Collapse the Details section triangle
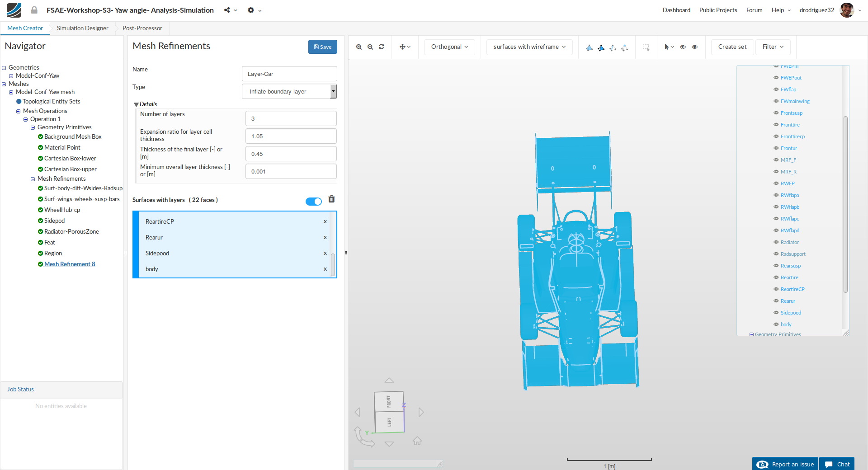 [x=136, y=104]
